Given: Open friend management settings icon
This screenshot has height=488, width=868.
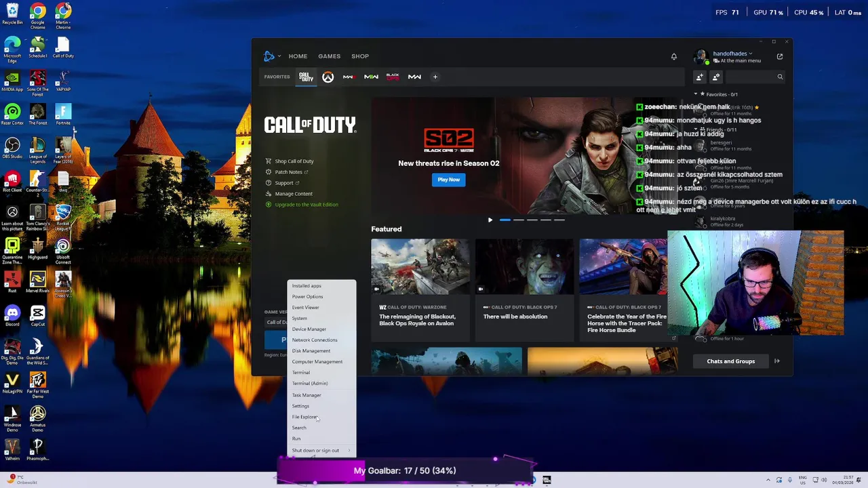Looking at the screenshot, I should 716,77.
